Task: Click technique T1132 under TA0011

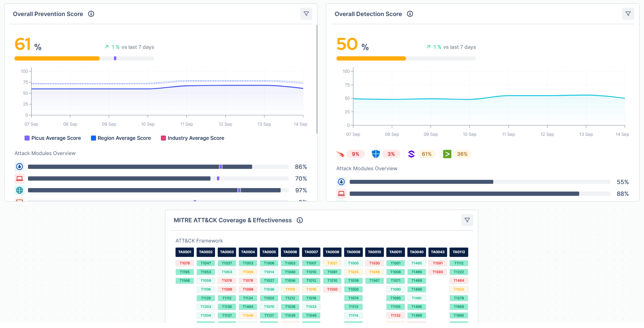Action: 396,315
